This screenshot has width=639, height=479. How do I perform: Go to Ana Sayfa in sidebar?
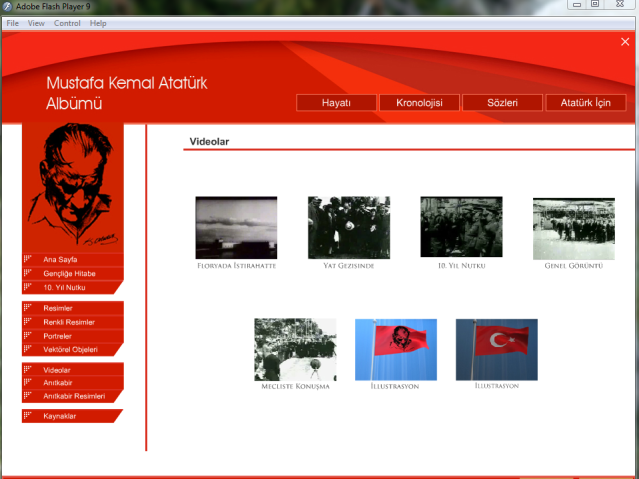click(60, 259)
